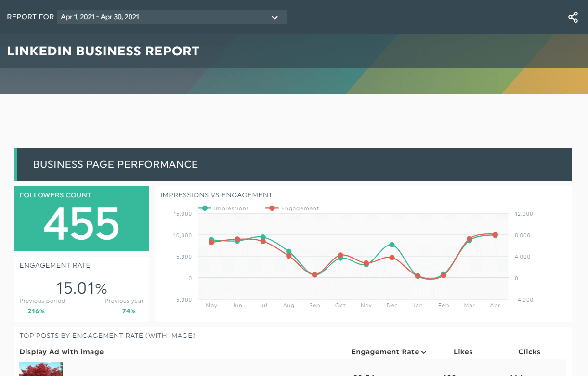Click the share icon in the header
This screenshot has width=588, height=376.
pyautogui.click(x=573, y=17)
